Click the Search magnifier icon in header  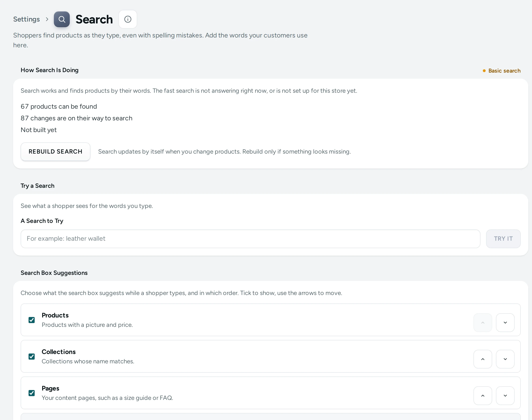[x=62, y=19]
